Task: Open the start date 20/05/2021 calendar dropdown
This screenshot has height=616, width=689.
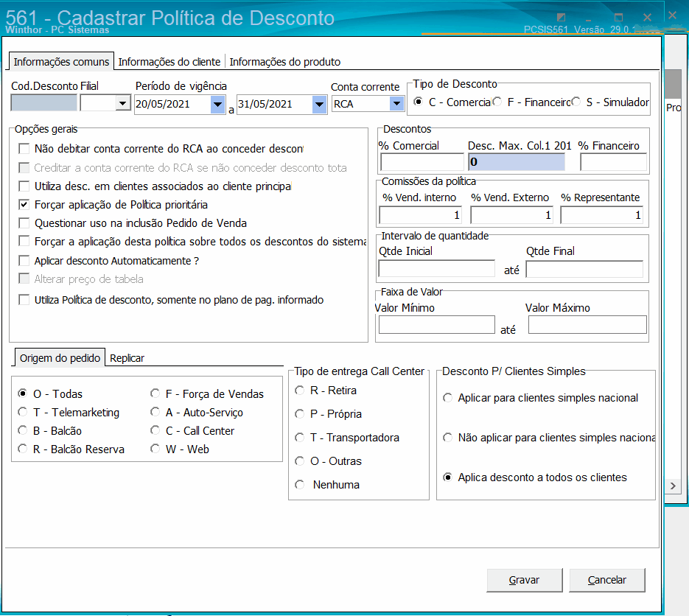Action: pyautogui.click(x=217, y=105)
